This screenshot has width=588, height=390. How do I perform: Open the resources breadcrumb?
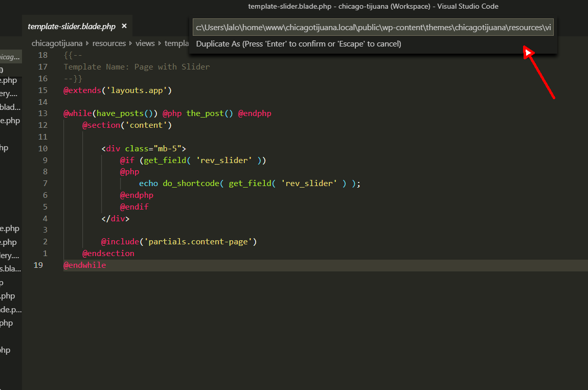tap(109, 43)
